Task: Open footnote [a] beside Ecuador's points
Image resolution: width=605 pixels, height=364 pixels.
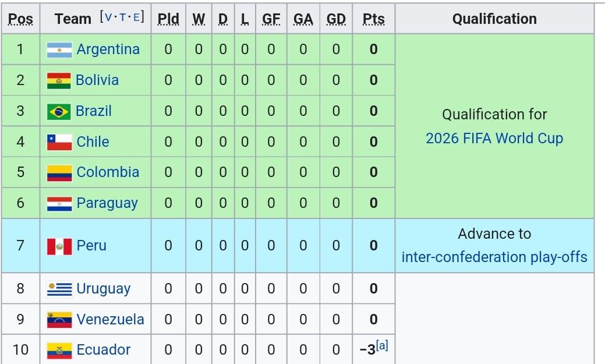Action: click(x=382, y=345)
